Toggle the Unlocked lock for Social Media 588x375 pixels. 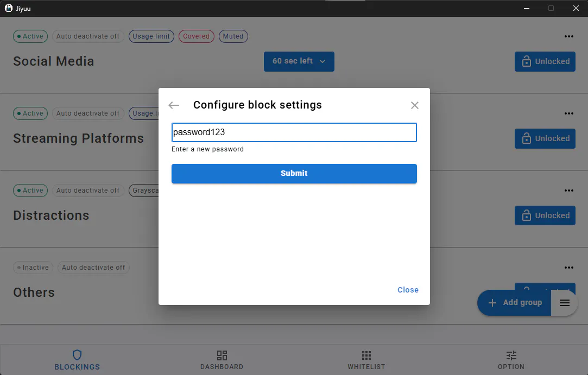point(545,61)
